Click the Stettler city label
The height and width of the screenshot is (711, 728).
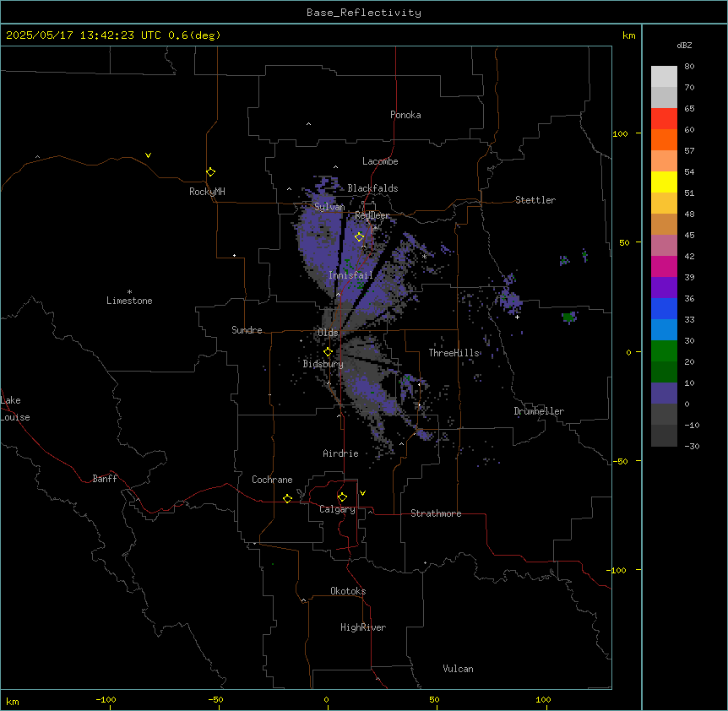[x=535, y=200]
